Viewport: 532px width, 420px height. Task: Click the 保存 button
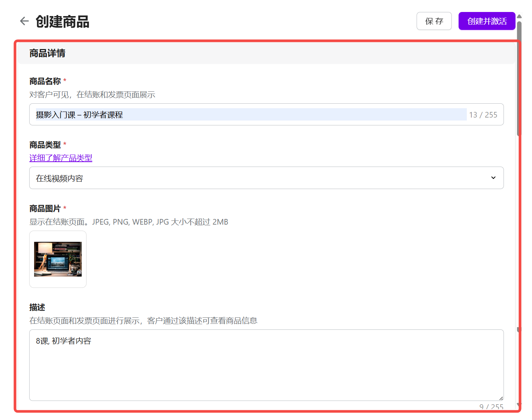434,21
